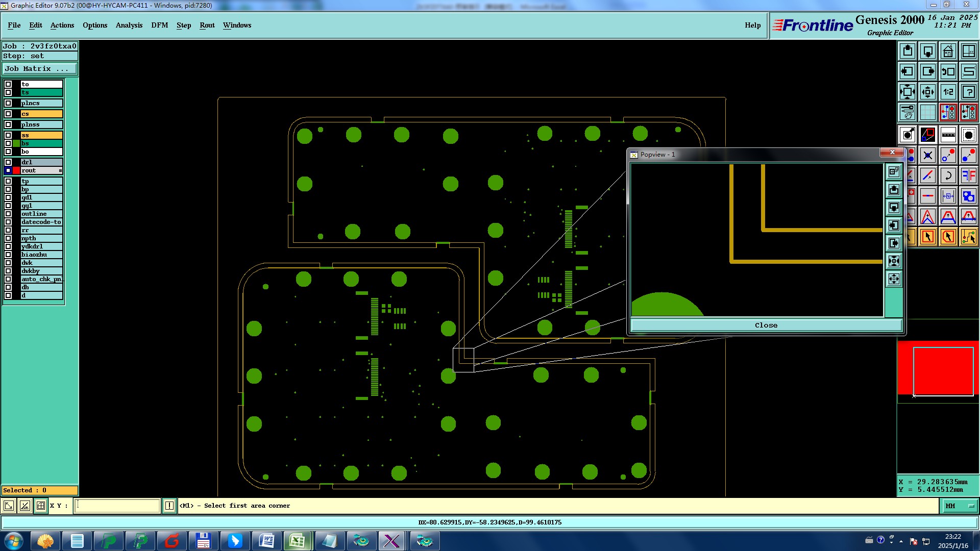The image size is (980, 551).
Task: Click the question mark query icon
Action: 968,92
